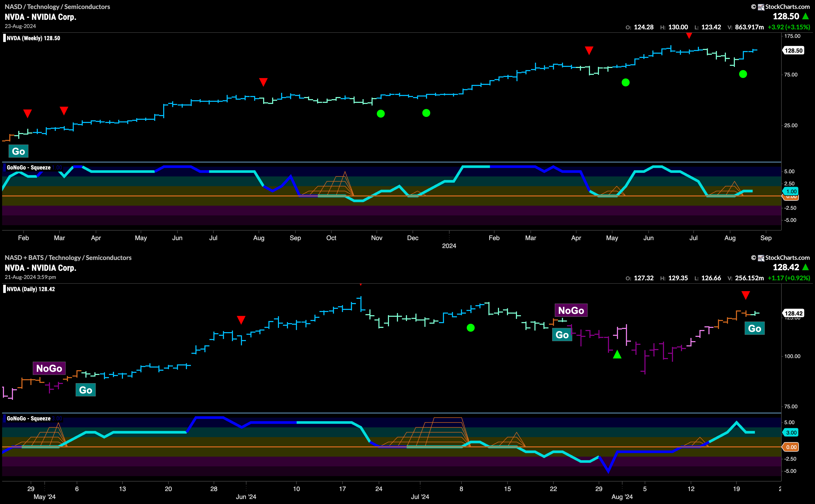Click the orange squeeze grid near Oct weekly oscillator
The height and width of the screenshot is (504, 815).
coord(328,184)
